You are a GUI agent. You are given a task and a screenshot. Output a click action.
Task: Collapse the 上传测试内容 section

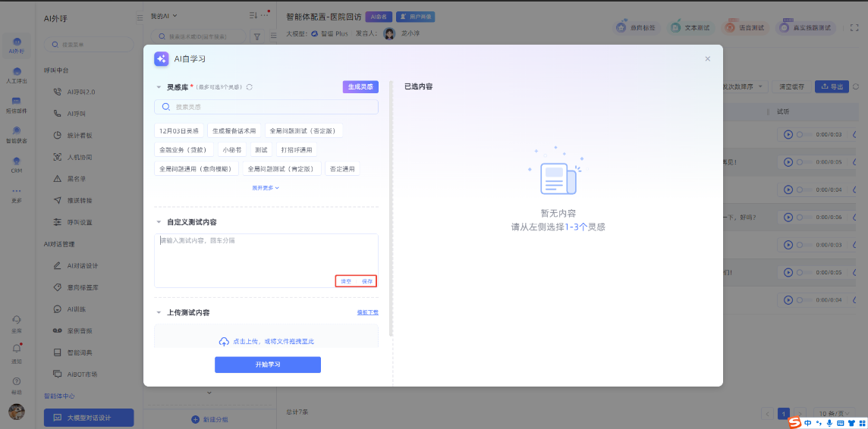159,313
